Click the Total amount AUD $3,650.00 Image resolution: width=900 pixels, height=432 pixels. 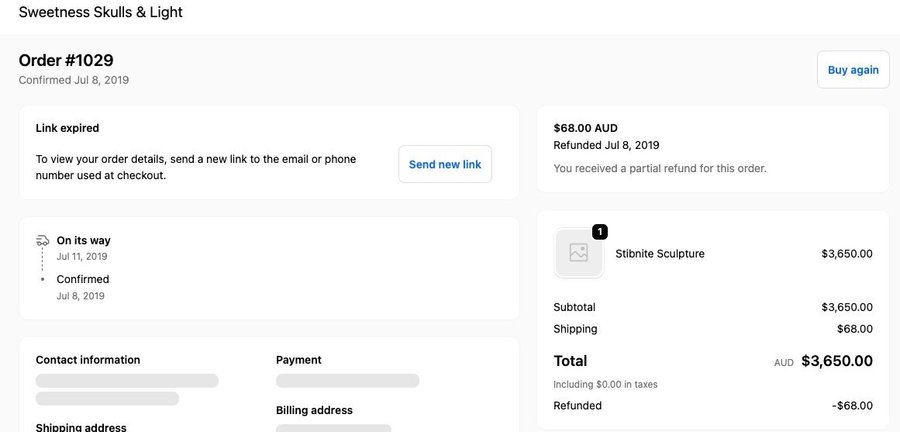click(836, 361)
